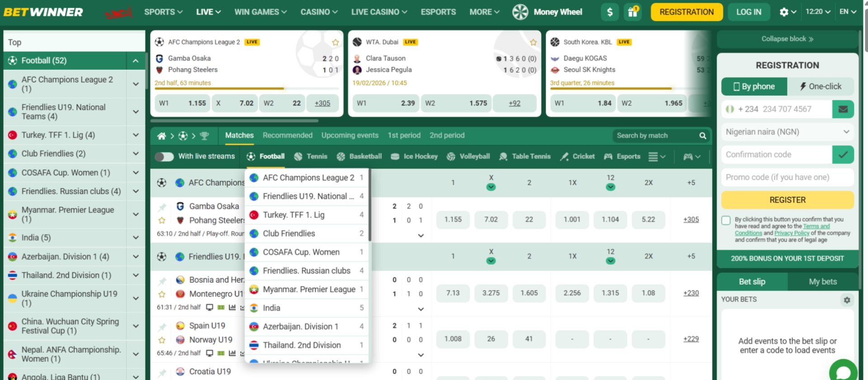Open the more sports list dropdown
The height and width of the screenshot is (380, 868).
pyautogui.click(x=656, y=157)
